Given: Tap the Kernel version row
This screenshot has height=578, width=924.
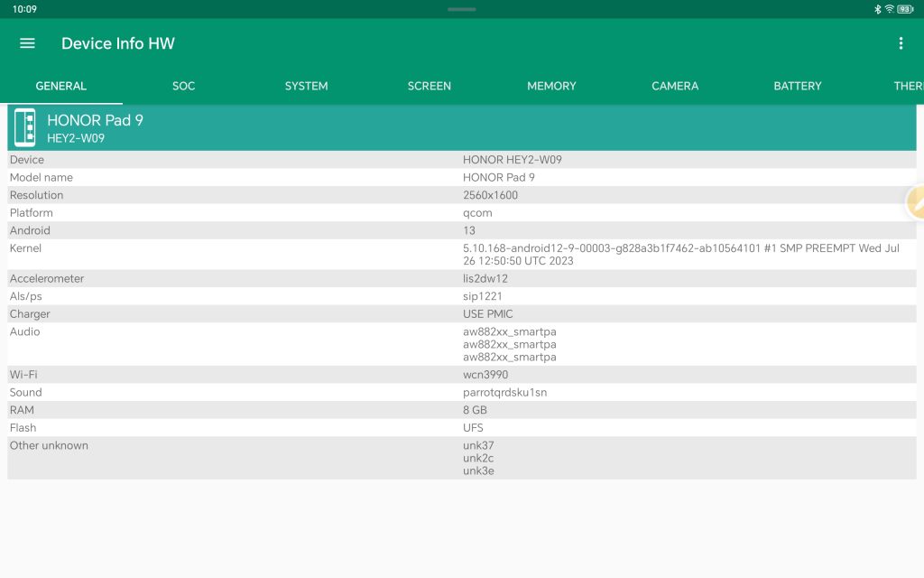Looking at the screenshot, I should (461, 255).
